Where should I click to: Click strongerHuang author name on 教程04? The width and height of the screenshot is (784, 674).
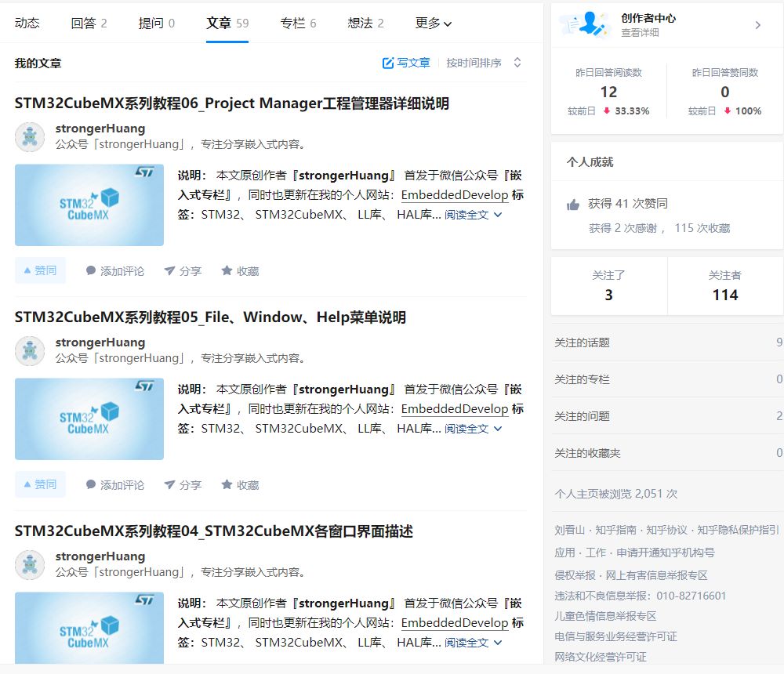(100, 556)
